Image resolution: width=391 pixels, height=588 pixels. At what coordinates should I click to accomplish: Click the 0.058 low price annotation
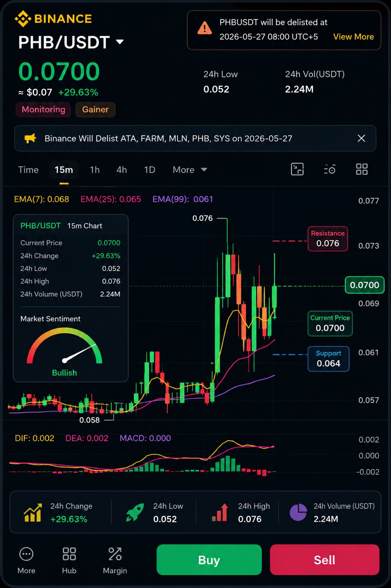tap(89, 420)
